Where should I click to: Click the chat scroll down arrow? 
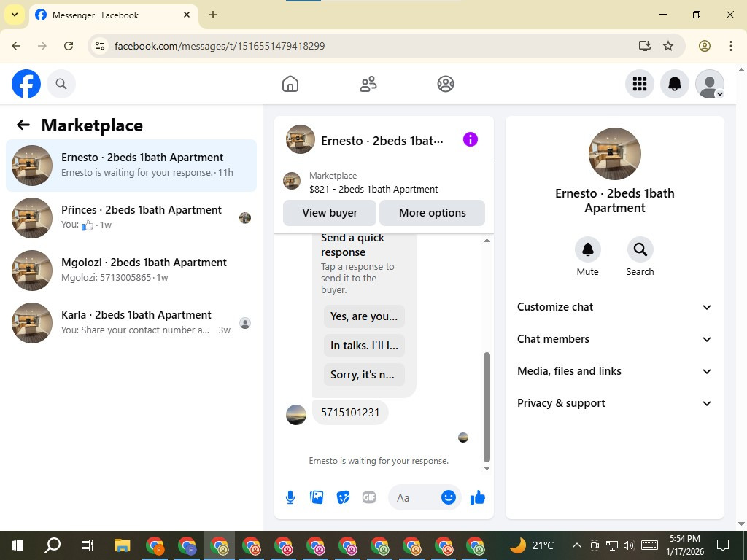point(487,469)
